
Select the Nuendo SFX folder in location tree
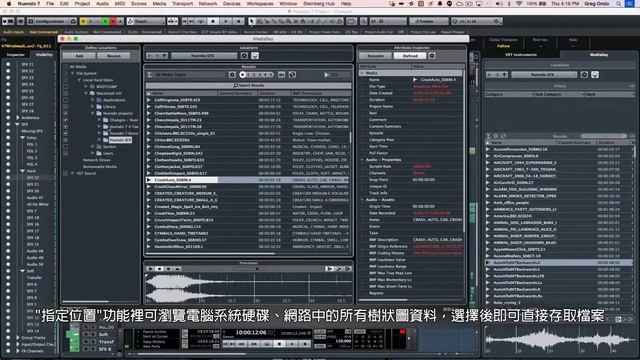(x=120, y=140)
